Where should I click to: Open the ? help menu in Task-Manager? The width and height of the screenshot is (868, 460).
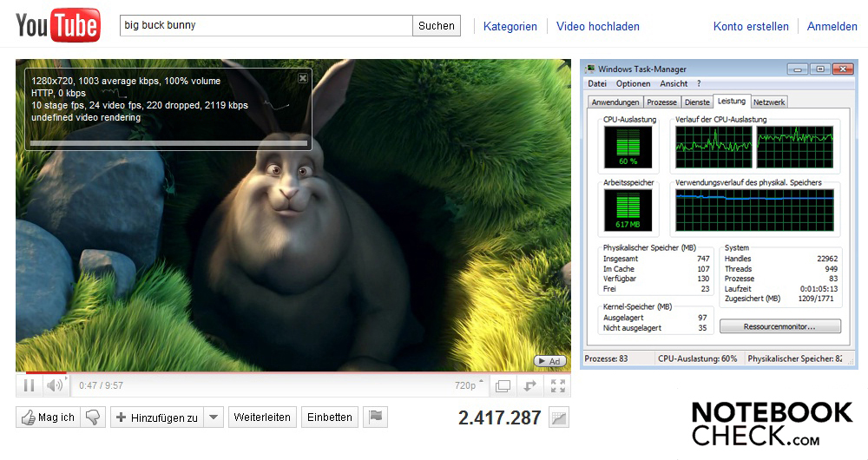699,83
